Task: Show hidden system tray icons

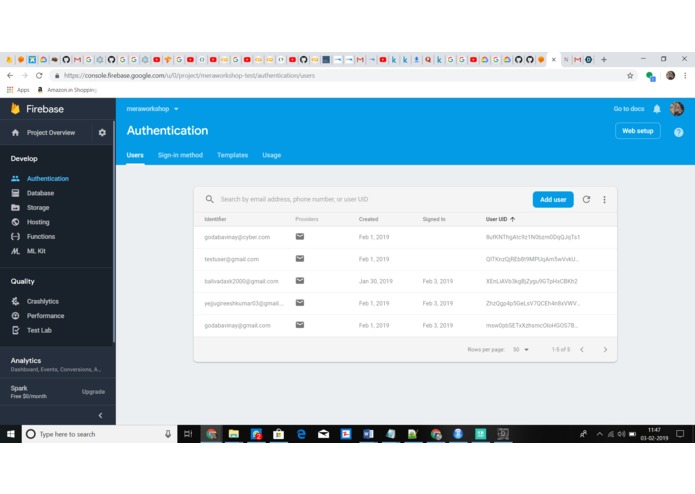Action: (599, 434)
